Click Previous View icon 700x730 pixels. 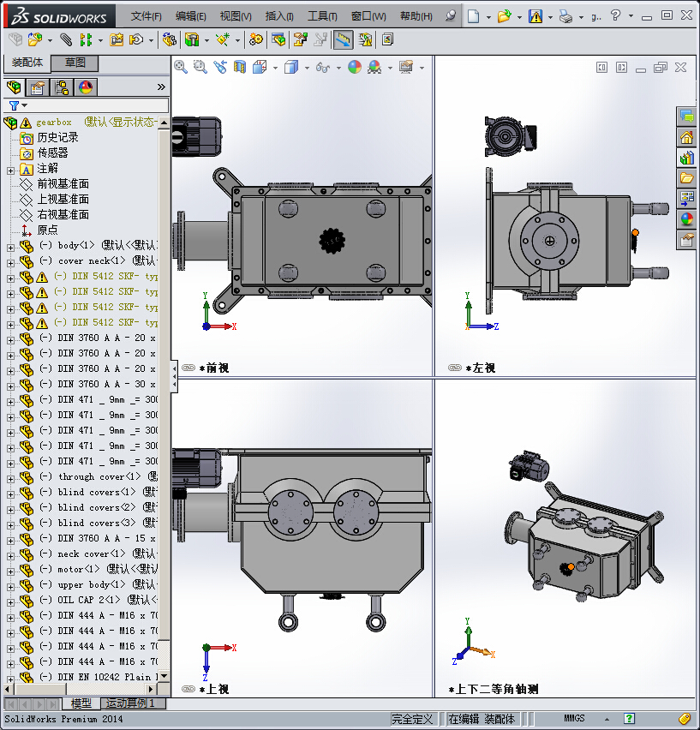(x=220, y=68)
